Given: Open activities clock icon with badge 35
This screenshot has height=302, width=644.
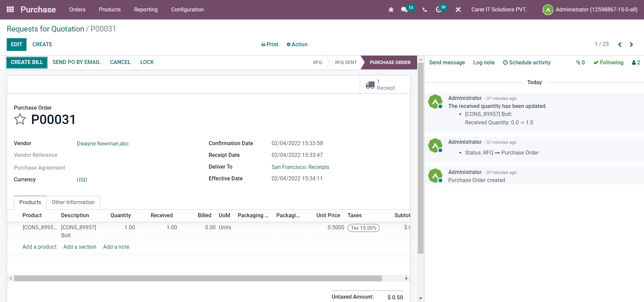Looking at the screenshot, I should point(439,10).
